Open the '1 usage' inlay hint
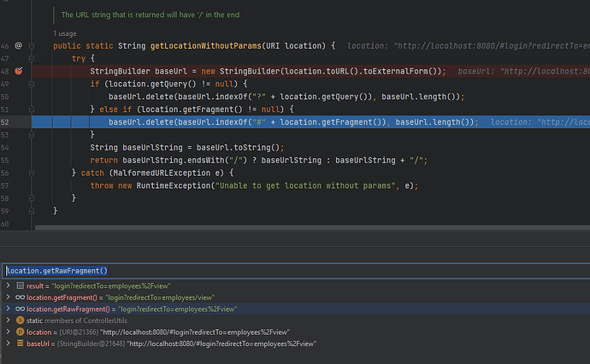 pyautogui.click(x=65, y=33)
